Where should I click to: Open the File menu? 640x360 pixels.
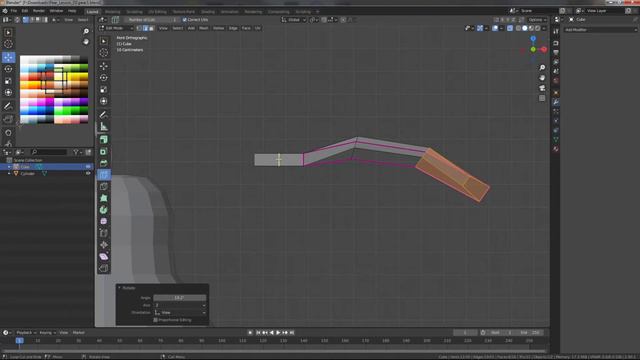pyautogui.click(x=14, y=11)
